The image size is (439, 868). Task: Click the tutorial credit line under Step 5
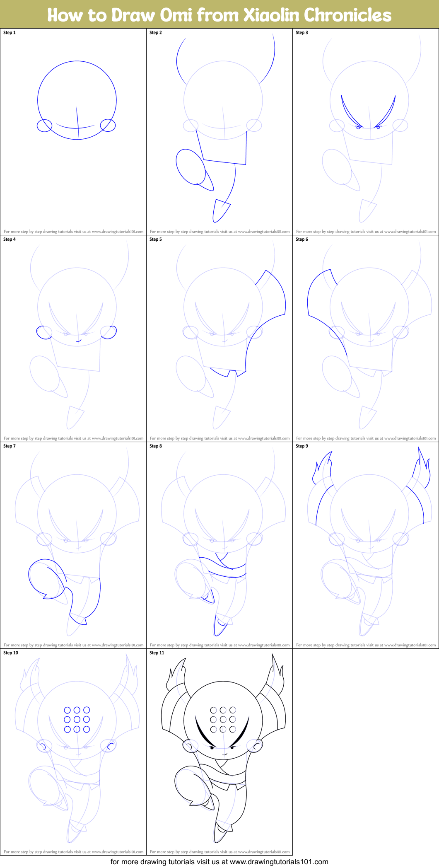tap(220, 438)
